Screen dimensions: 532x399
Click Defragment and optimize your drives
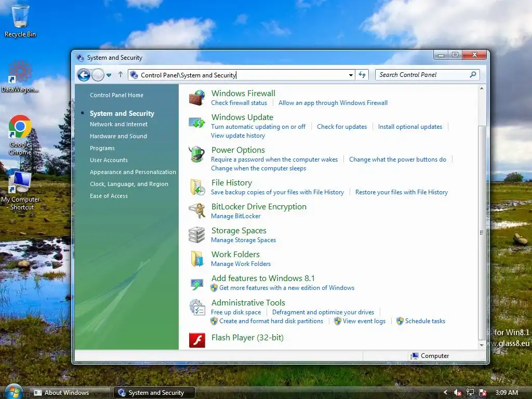tap(323, 312)
